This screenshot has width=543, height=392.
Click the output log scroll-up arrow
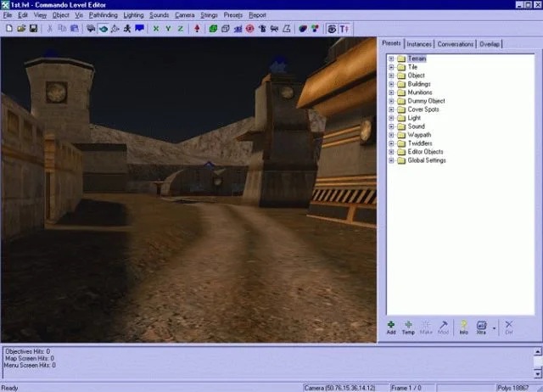[x=537, y=351]
